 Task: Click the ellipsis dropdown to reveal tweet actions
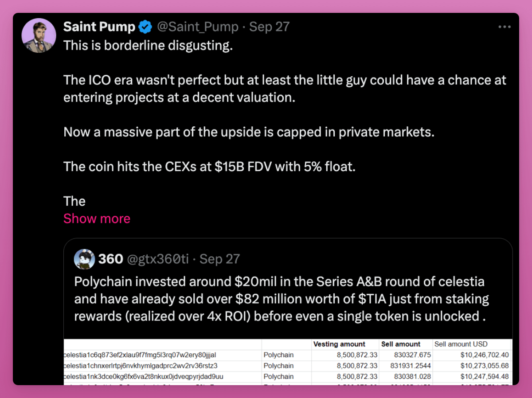[505, 27]
